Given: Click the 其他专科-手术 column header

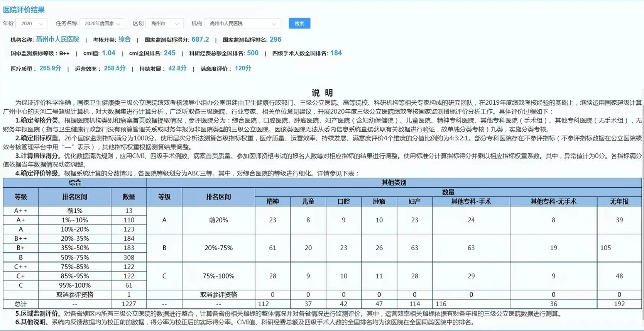Looking at the screenshot, I should [471, 201].
